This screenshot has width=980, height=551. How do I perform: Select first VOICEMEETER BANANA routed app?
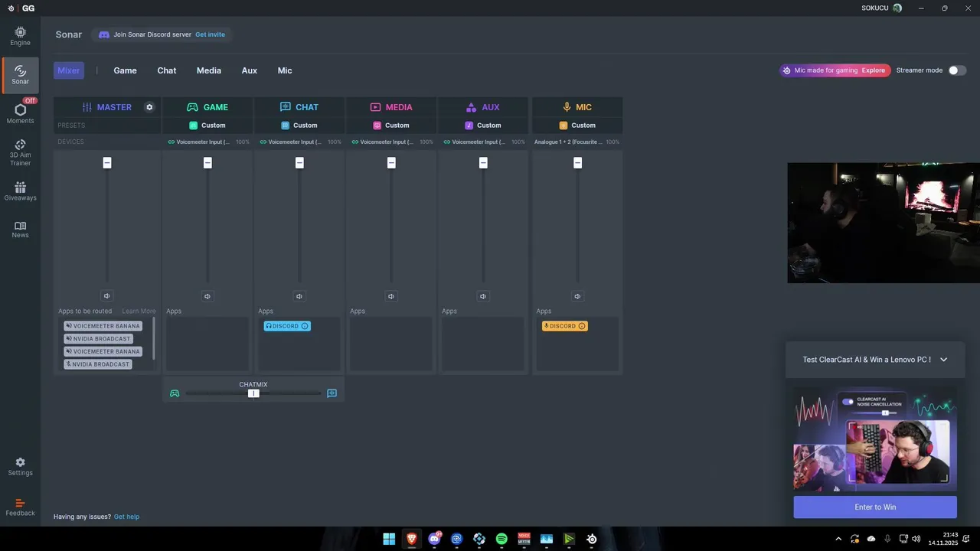point(103,326)
